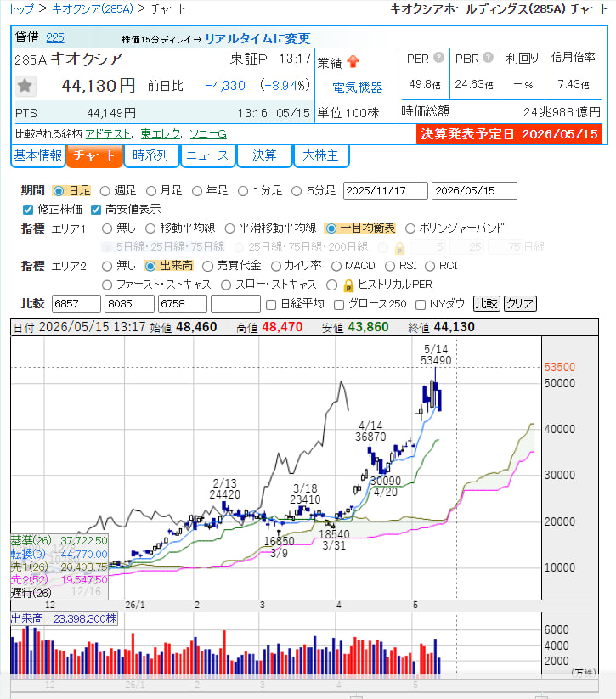Select the 1分足 radio button

243,191
